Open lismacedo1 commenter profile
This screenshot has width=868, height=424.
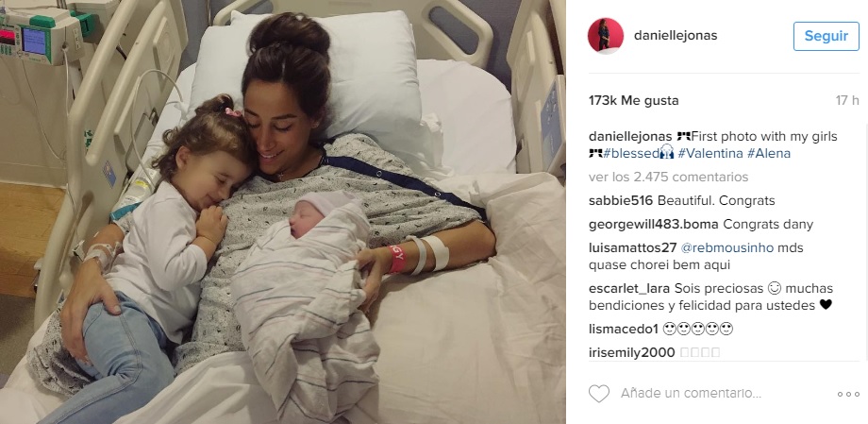coord(624,330)
